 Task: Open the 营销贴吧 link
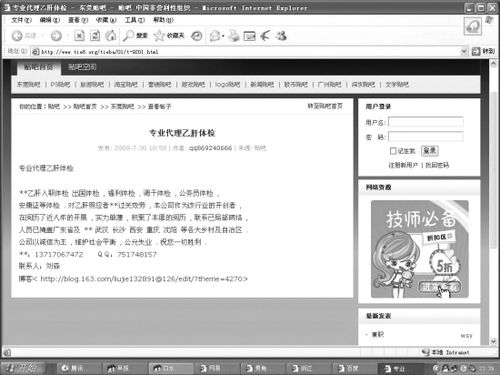pos(159,84)
